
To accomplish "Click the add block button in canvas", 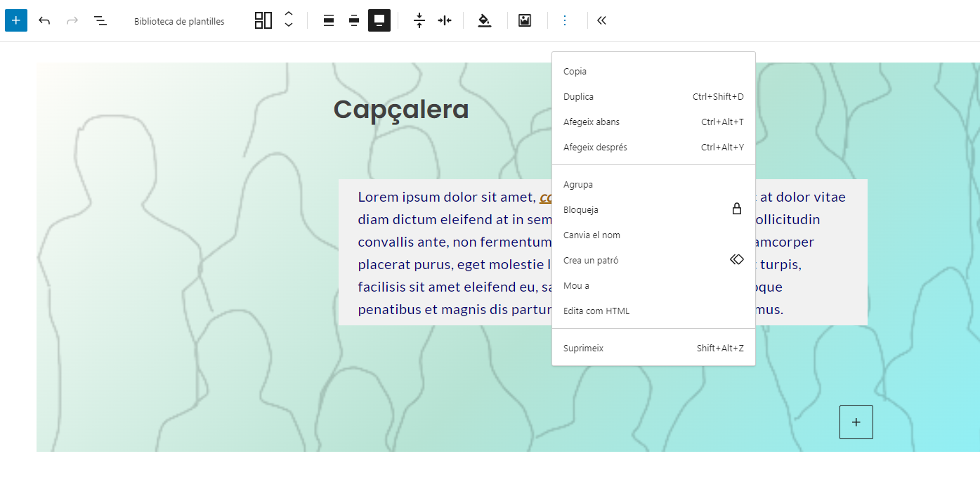I will [x=856, y=422].
